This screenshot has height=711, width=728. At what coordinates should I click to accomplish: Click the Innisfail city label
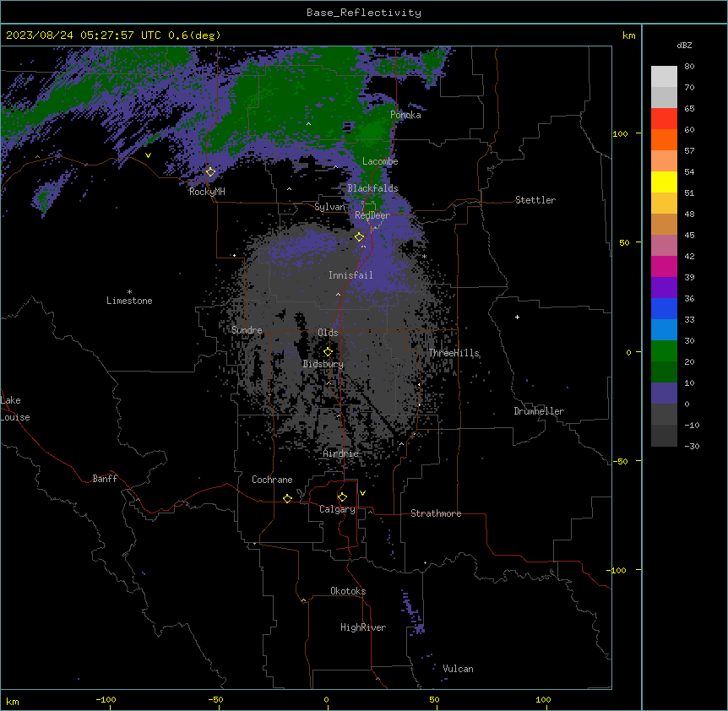click(350, 275)
